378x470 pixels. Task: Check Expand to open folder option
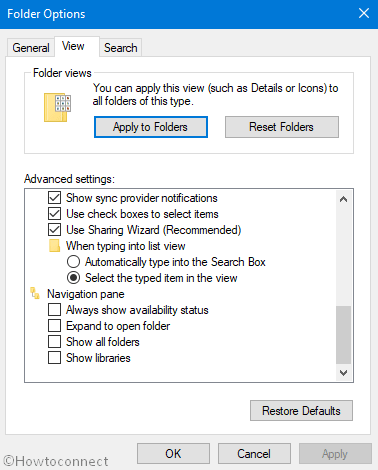click(54, 326)
